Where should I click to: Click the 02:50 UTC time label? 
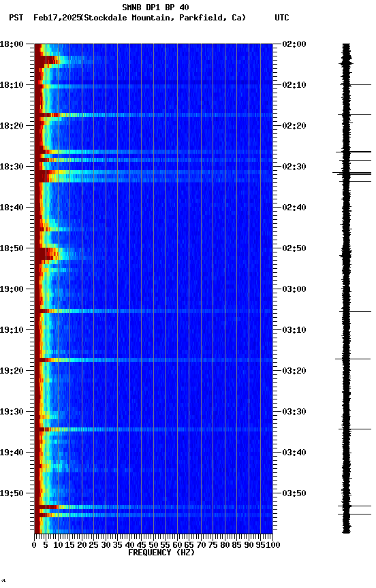pyautogui.click(x=294, y=248)
